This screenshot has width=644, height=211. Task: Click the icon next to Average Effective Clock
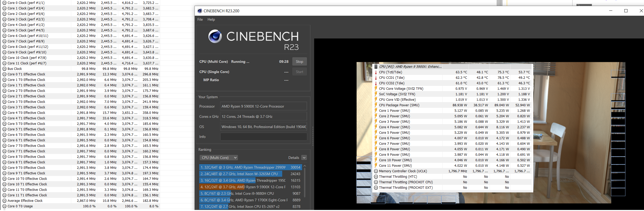(x=4, y=201)
